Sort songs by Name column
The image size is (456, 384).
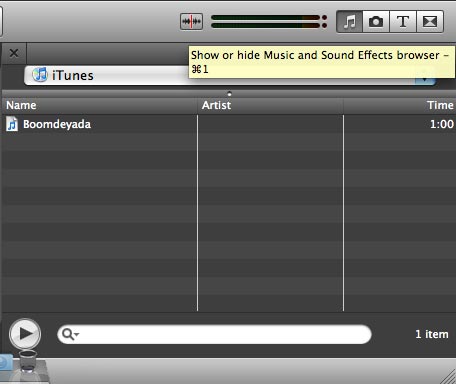click(99, 105)
